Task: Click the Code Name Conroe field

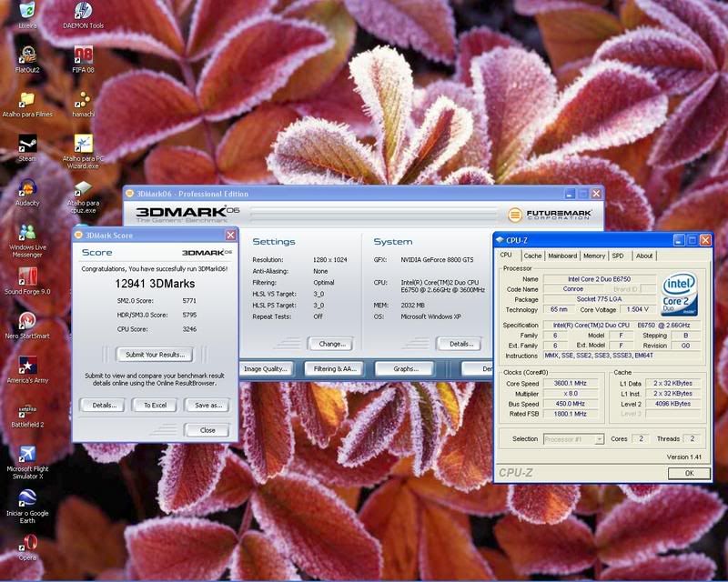Action: coord(573,289)
